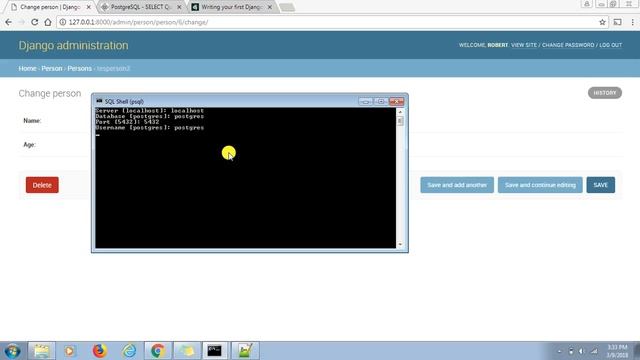Click LOG OUT link
The height and width of the screenshot is (360, 640).
click(x=610, y=45)
